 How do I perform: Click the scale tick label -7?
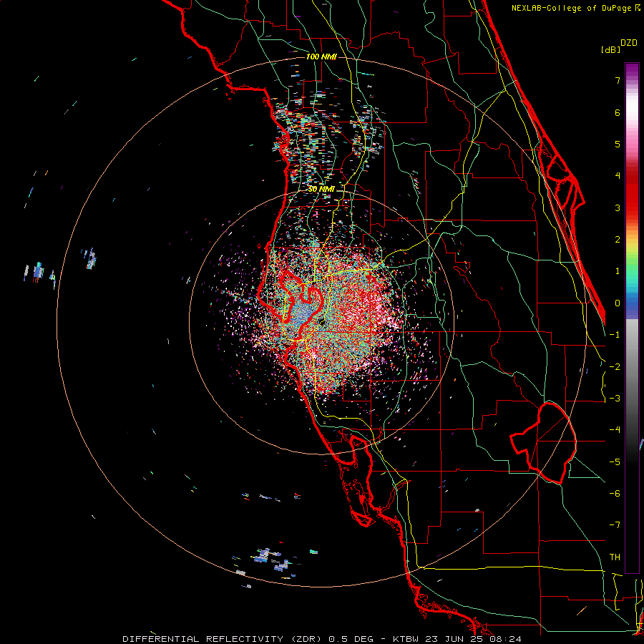click(x=615, y=525)
